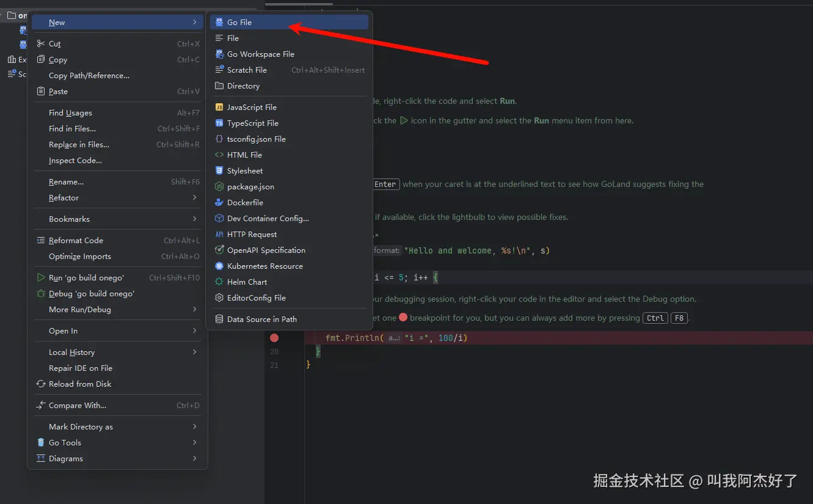Expand the Open In submenu
The width and height of the screenshot is (813, 504).
pos(195,331)
